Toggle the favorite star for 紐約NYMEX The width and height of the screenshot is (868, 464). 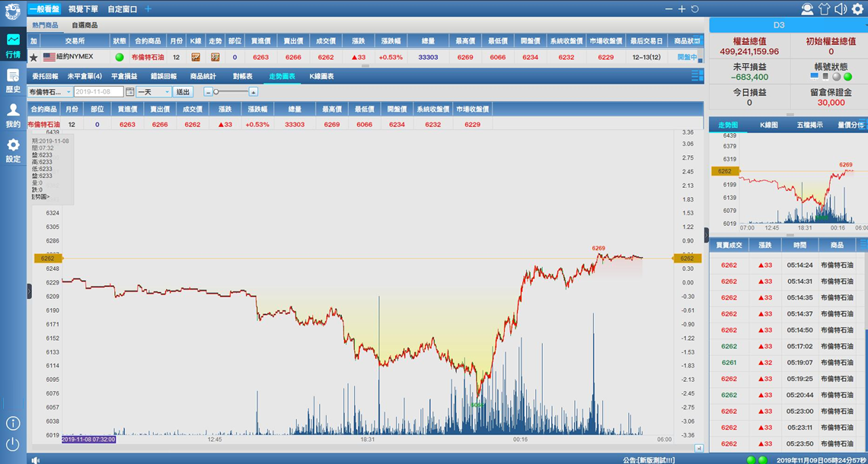pyautogui.click(x=34, y=57)
